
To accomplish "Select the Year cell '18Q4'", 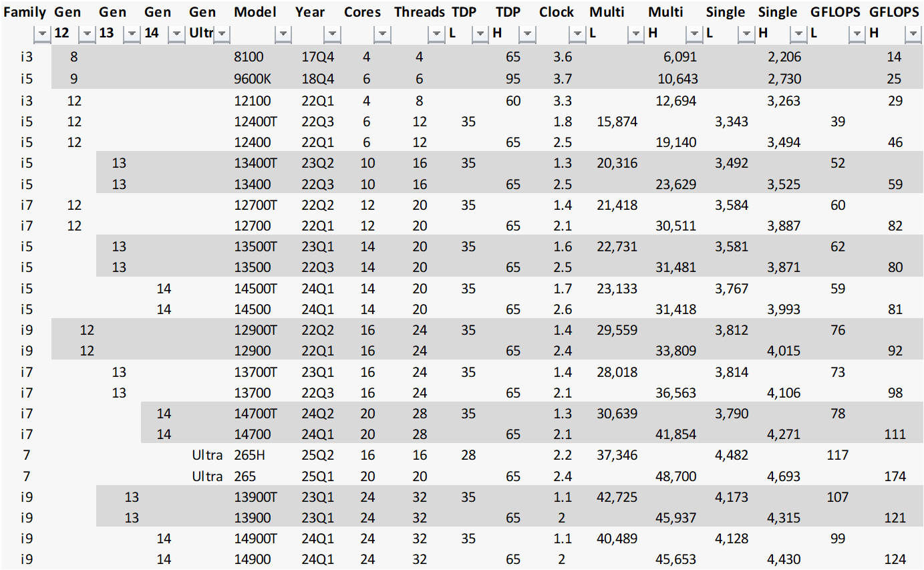I will 318,79.
